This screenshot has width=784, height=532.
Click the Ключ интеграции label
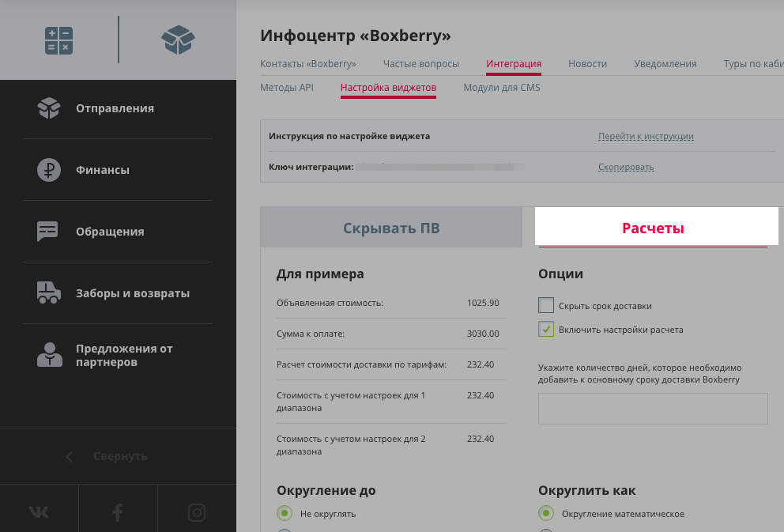311,167
